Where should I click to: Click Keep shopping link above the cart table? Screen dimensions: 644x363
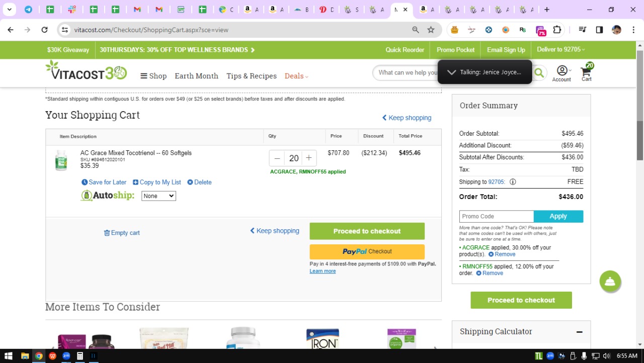click(x=407, y=118)
